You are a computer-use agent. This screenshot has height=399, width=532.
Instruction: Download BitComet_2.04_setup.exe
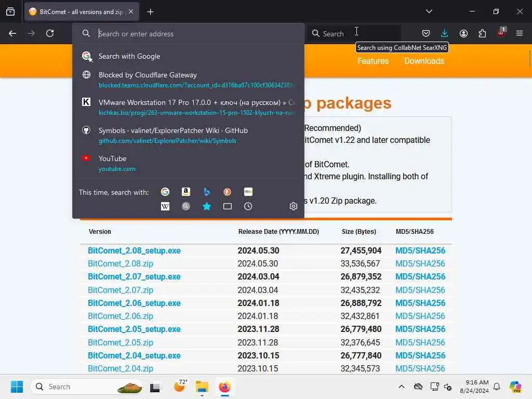135,355
